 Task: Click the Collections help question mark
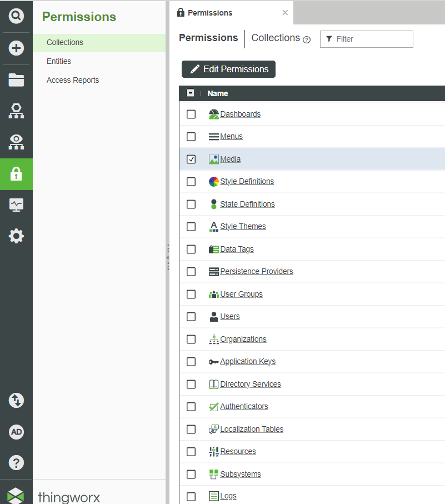tap(307, 39)
